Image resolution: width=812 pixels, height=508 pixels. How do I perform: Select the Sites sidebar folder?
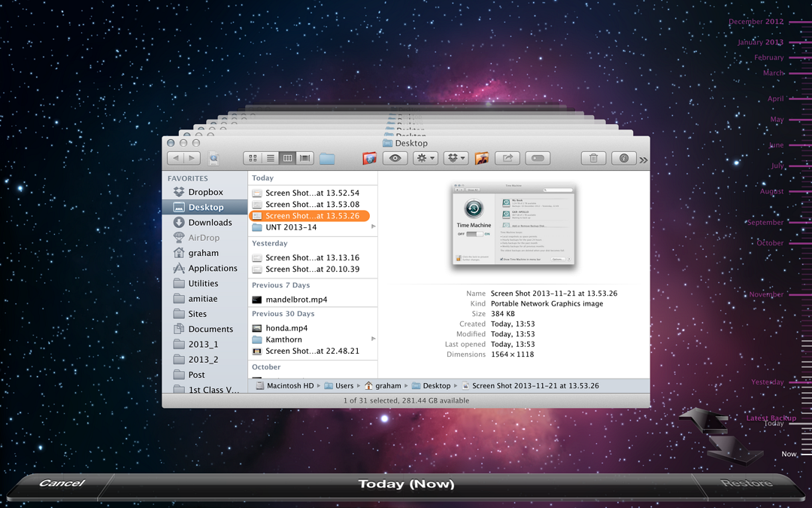coord(205,314)
